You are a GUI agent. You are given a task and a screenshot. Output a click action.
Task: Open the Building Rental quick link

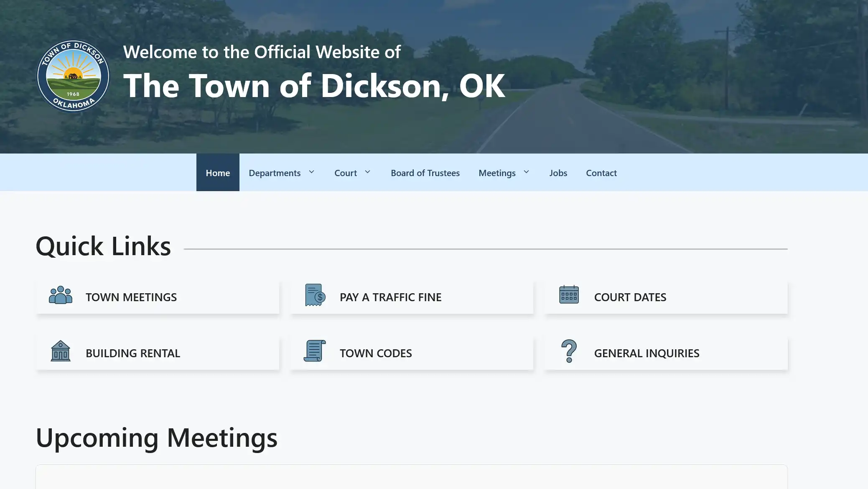158,353
